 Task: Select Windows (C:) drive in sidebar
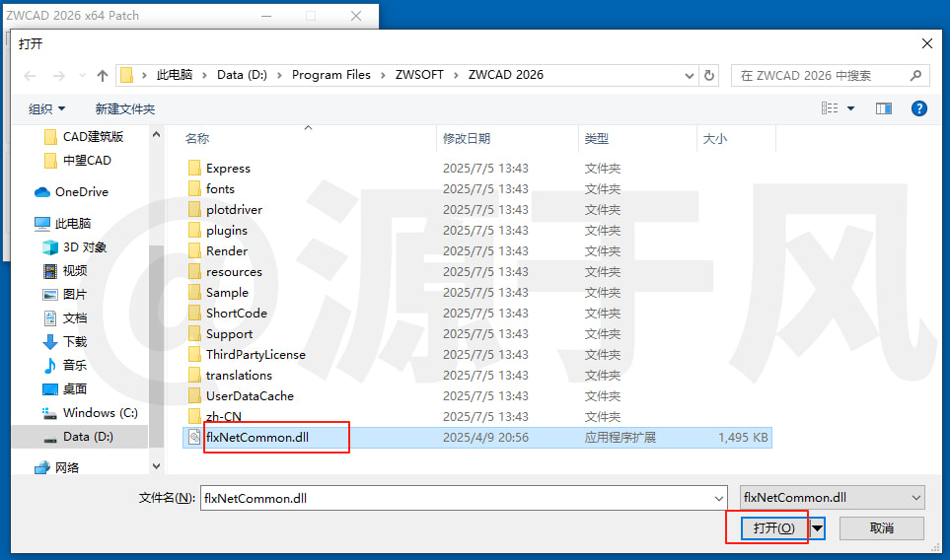click(x=90, y=413)
